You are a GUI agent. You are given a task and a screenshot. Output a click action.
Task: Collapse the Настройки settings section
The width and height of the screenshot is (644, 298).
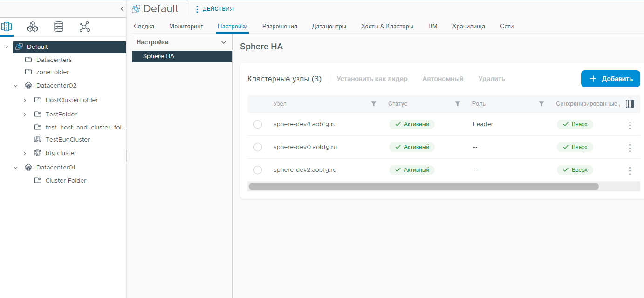pyautogui.click(x=223, y=42)
